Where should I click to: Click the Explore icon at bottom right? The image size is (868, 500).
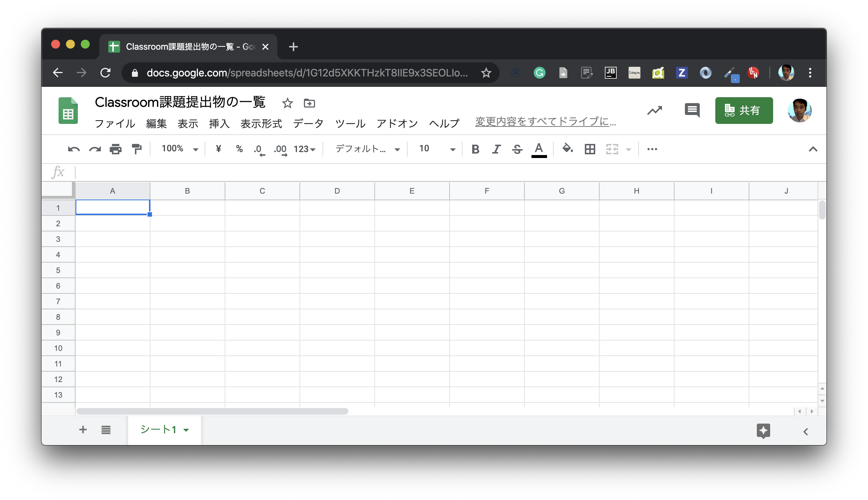pyautogui.click(x=763, y=431)
